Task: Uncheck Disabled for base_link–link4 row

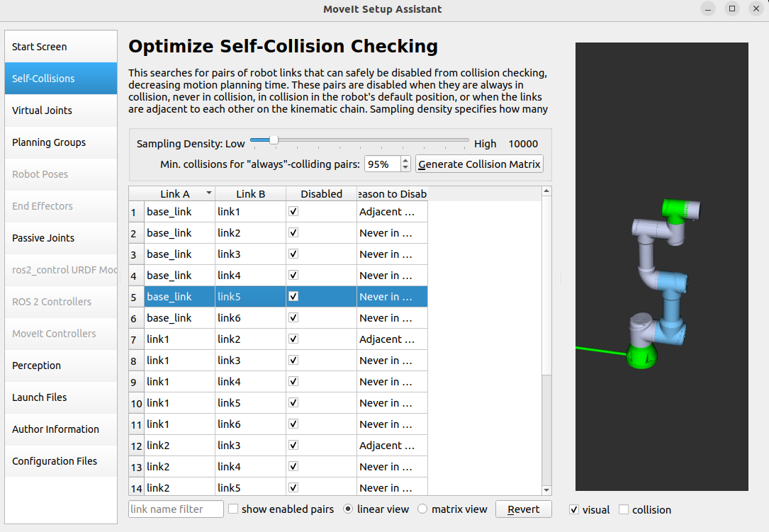Action: tap(293, 275)
